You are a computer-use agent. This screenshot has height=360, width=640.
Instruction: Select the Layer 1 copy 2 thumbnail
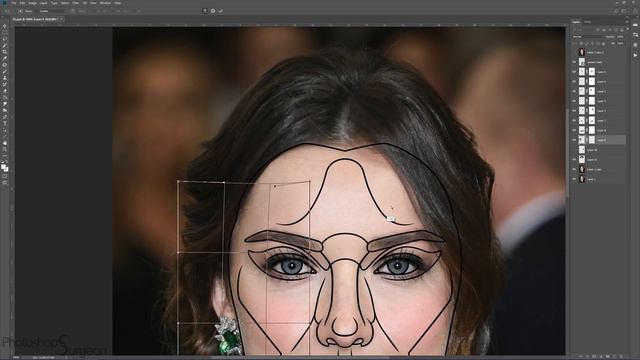582,52
